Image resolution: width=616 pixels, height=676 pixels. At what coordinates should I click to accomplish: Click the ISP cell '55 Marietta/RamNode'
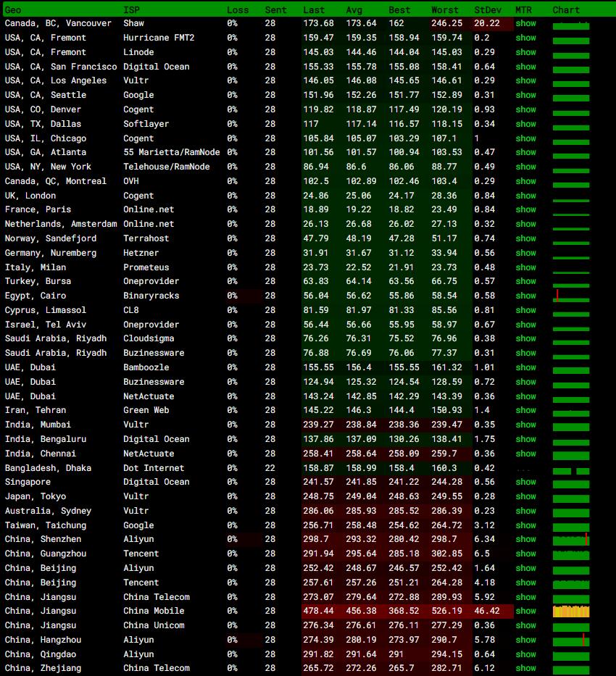click(x=172, y=152)
